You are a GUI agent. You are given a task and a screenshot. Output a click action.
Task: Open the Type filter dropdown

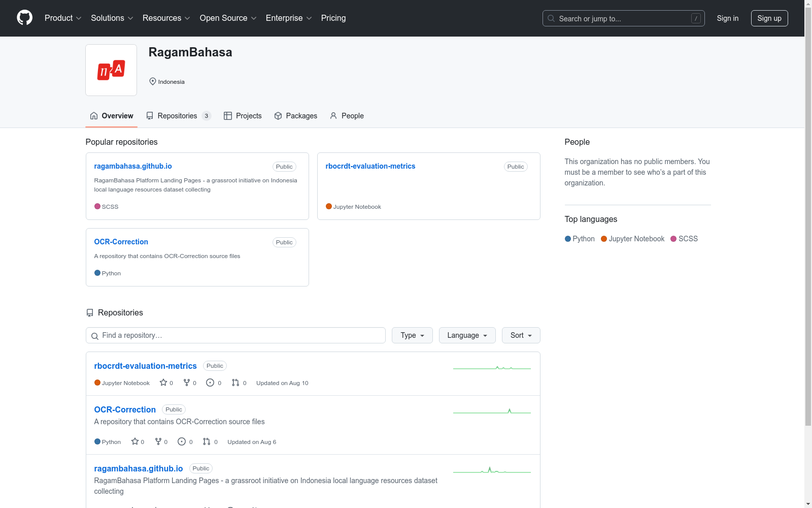(412, 335)
